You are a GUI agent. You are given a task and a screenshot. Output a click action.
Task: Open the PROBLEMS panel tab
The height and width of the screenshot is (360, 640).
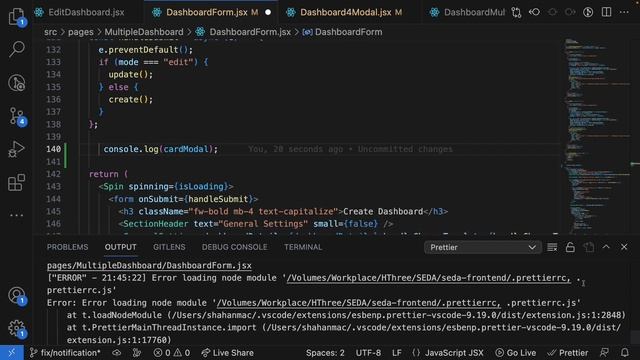coord(67,247)
